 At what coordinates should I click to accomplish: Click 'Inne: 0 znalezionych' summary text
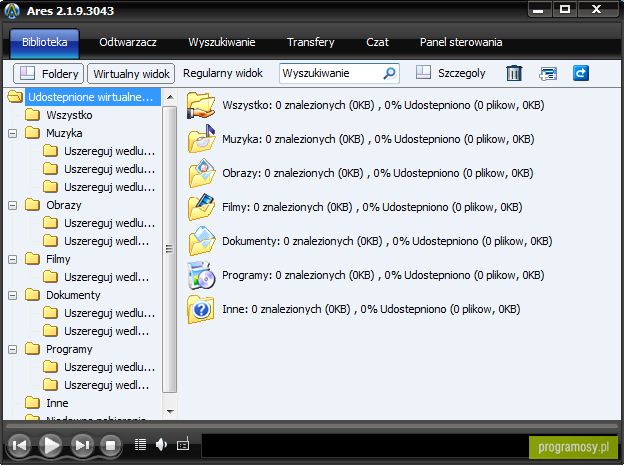pyautogui.click(x=371, y=309)
